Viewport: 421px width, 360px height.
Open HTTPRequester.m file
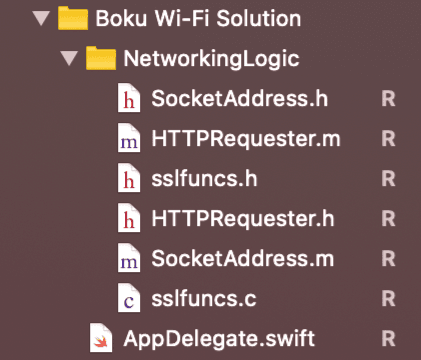coord(246,139)
